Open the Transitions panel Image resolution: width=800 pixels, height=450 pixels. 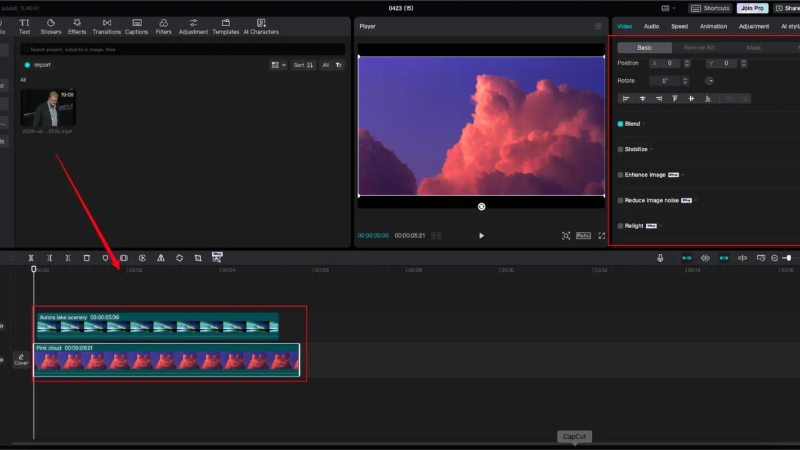tap(107, 27)
